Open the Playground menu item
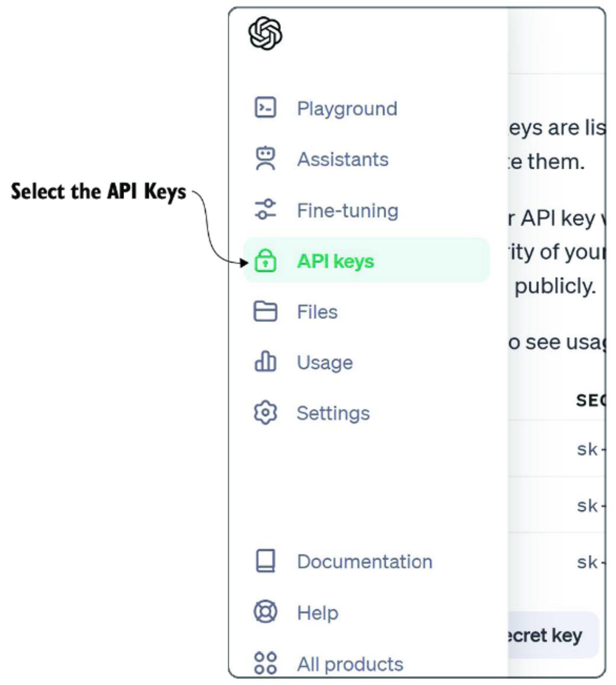Viewport: 616px width, 685px height. [347, 109]
